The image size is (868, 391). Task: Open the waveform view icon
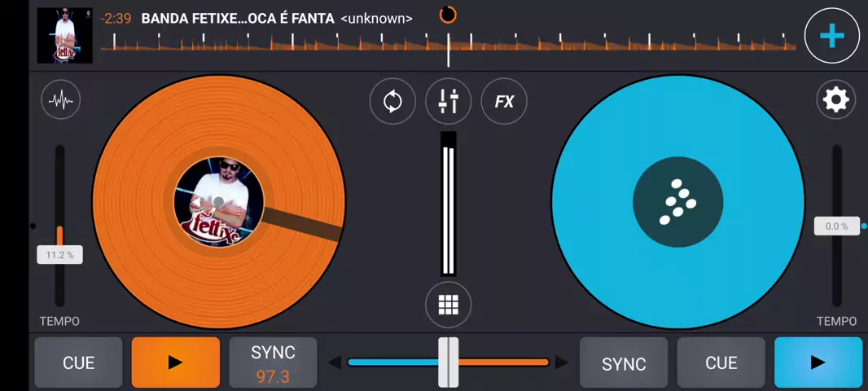point(61,100)
